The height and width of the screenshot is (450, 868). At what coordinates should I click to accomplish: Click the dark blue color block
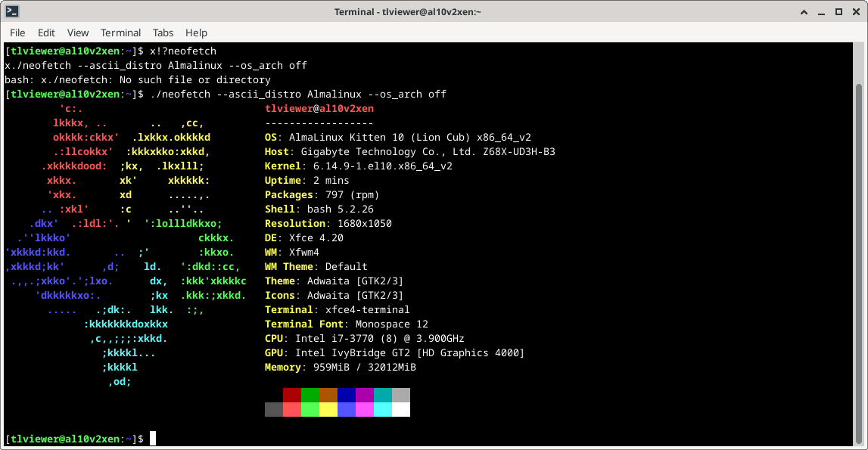[347, 395]
